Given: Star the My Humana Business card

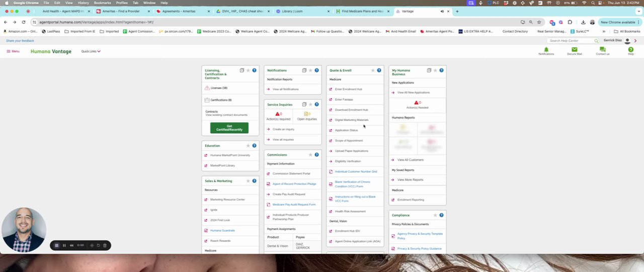Looking at the screenshot, I should point(435,71).
